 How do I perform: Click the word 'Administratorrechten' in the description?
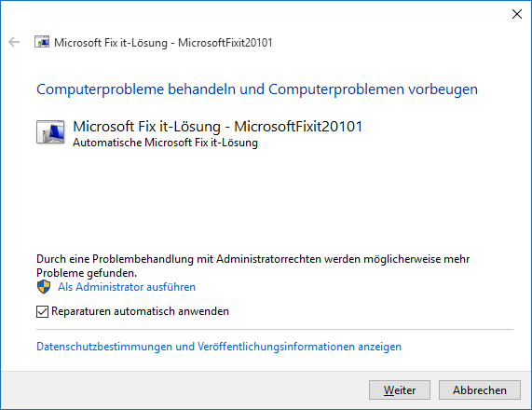pyautogui.click(x=268, y=259)
